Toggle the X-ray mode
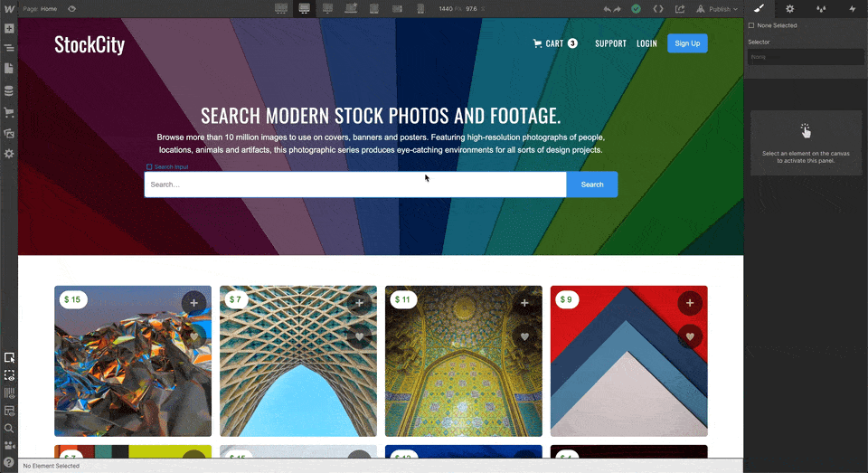Image resolution: width=868 pixels, height=473 pixels. point(9,411)
